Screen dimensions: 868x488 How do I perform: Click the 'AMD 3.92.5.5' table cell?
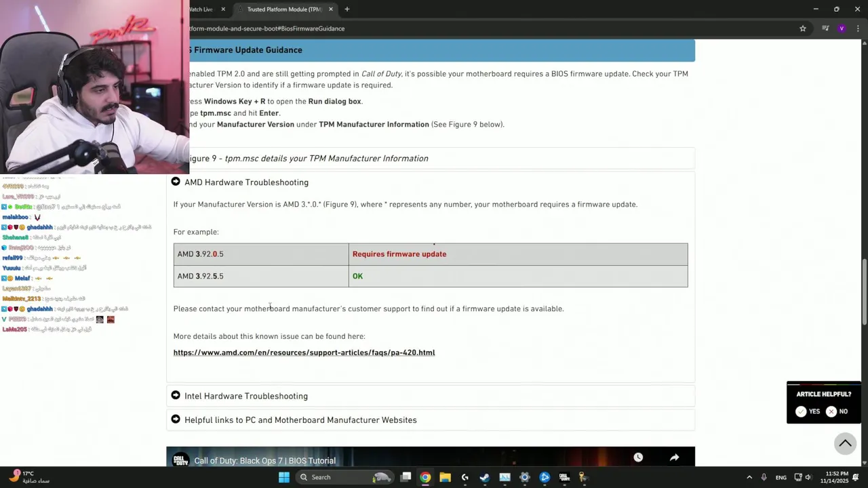tap(261, 276)
